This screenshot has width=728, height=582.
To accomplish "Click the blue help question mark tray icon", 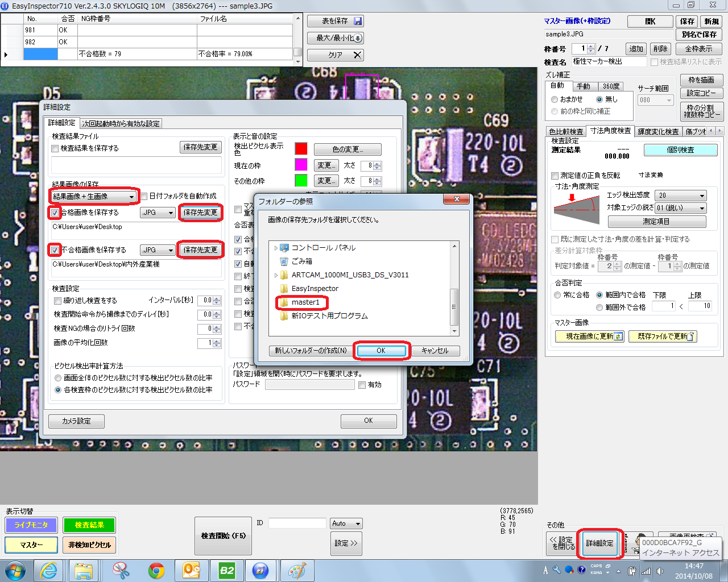I will [x=581, y=569].
